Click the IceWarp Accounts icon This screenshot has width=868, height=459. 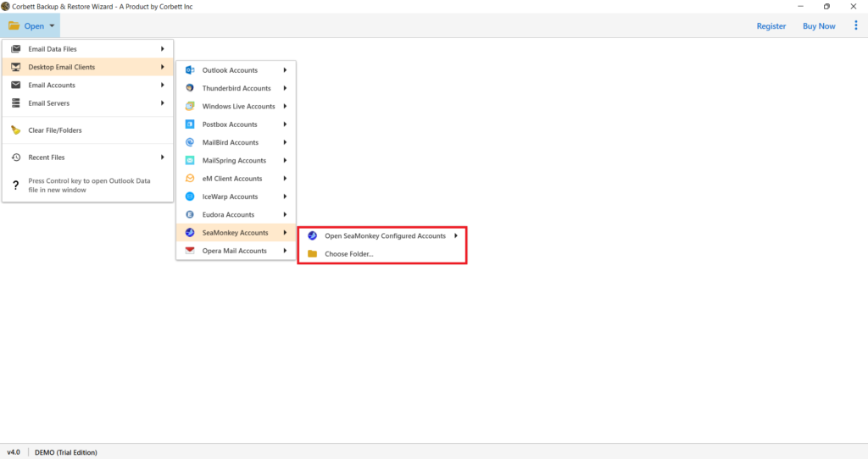tap(190, 196)
